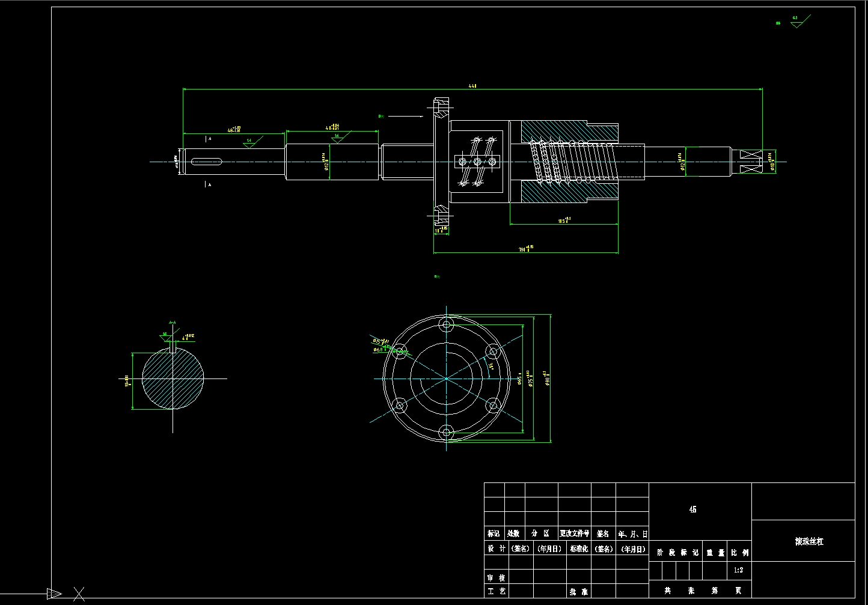Select the 更改文件号 title block label
The height and width of the screenshot is (605, 868).
[574, 534]
